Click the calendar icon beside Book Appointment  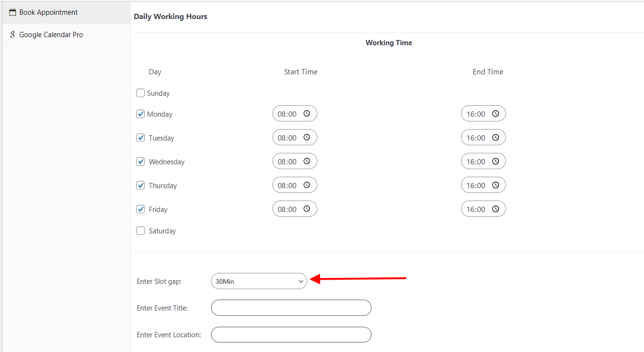tap(13, 12)
